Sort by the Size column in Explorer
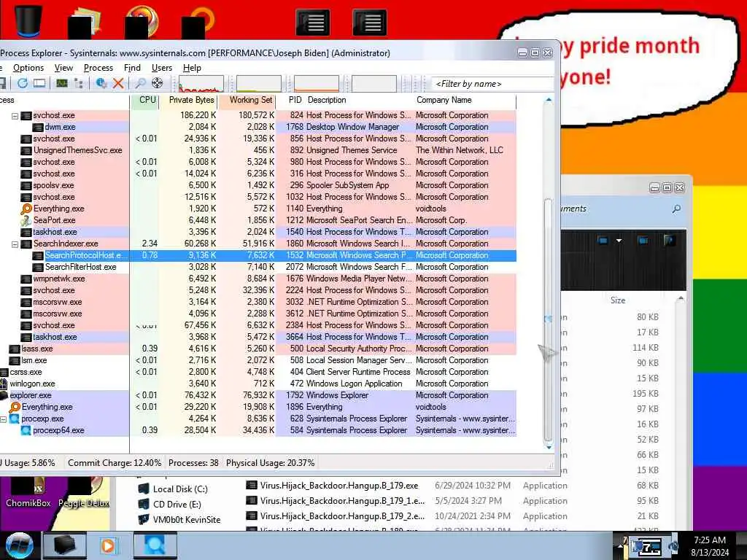This screenshot has height=560, width=747. 617,300
